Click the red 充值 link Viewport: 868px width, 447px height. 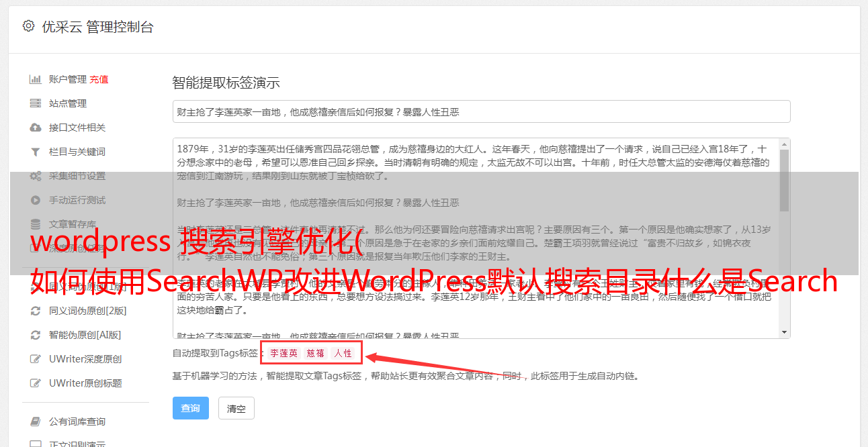(99, 79)
